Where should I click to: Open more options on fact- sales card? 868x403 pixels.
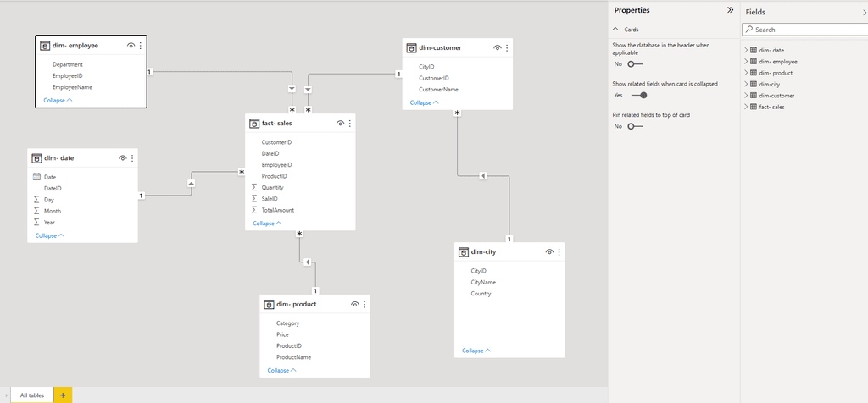[x=350, y=124]
